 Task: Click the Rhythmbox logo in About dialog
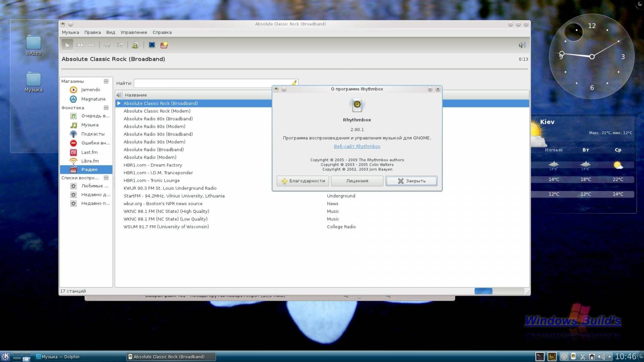click(x=357, y=105)
